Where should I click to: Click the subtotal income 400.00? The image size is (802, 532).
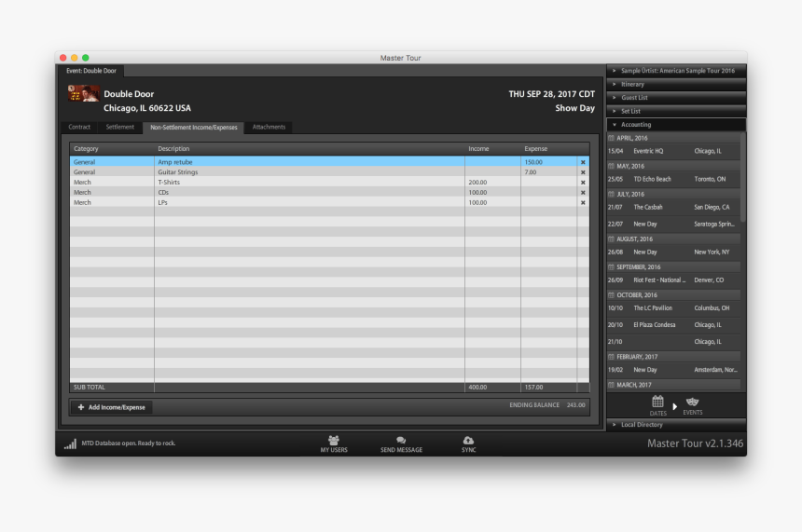coord(477,388)
